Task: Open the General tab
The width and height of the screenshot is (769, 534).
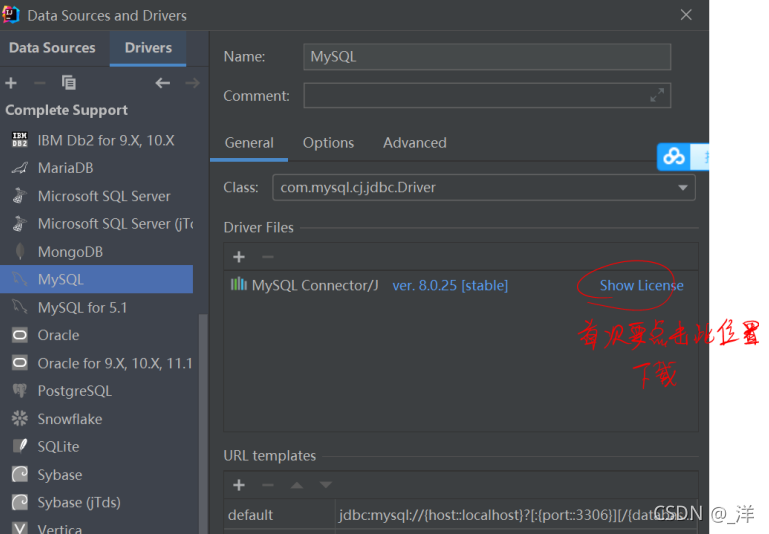Action: click(x=249, y=143)
